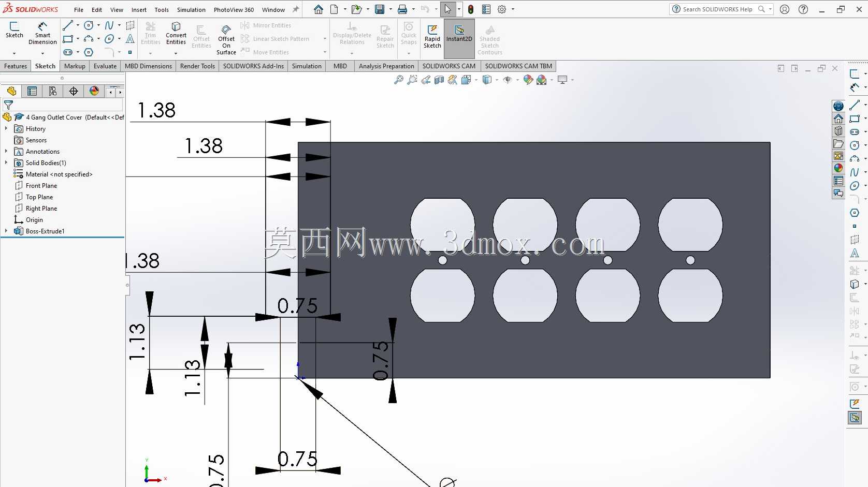Screen dimensions: 868x487
Task: Click the Home welcome icon
Action: coord(319,9)
